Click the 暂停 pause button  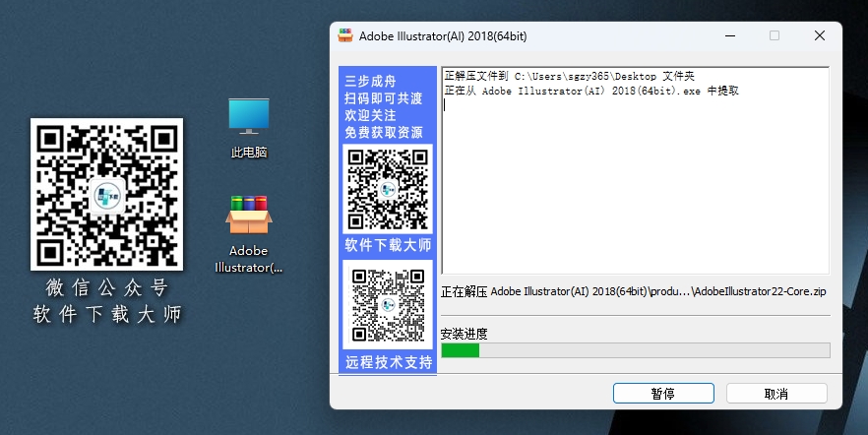663,394
